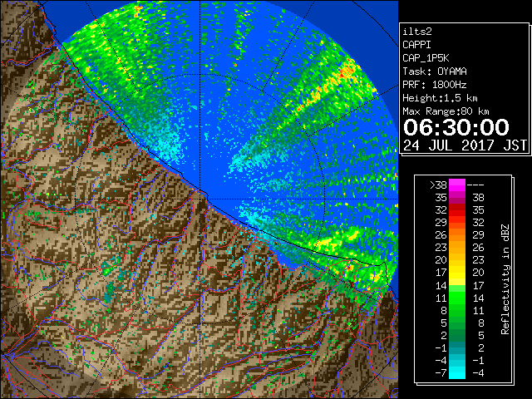
Task: Click the '-7' legend label
Action: 441,373
